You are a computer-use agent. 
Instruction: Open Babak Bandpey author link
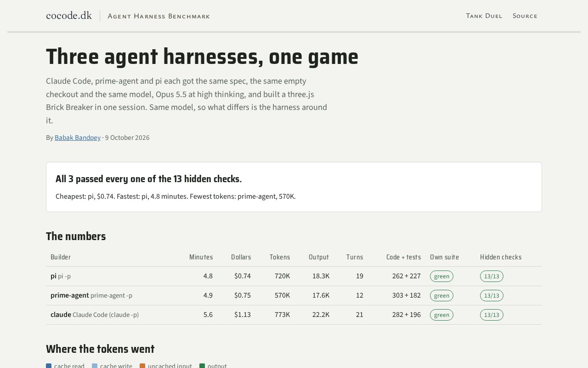78,138
